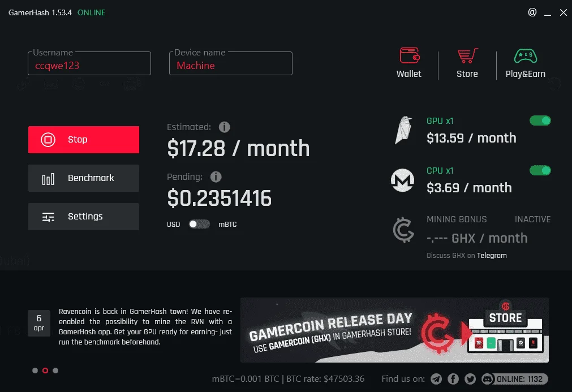Image resolution: width=572 pixels, height=392 pixels.
Task: Open the Telegram social icon
Action: coord(436,379)
